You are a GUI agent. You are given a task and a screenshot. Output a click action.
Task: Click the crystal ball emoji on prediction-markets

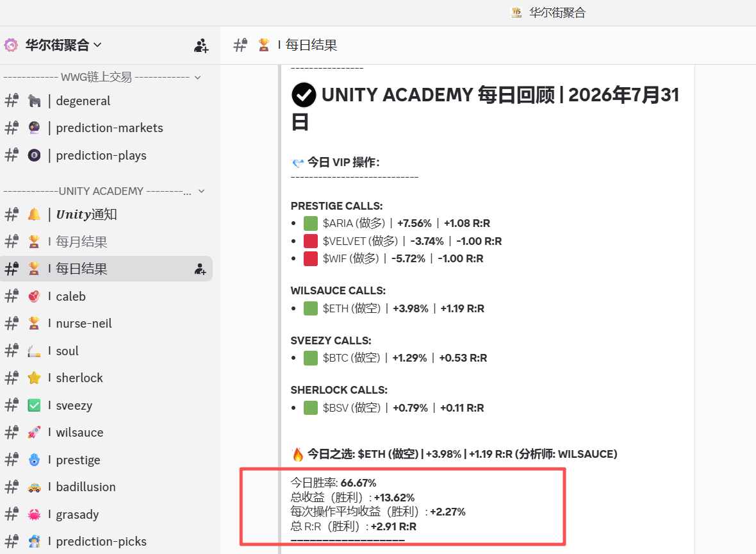pos(34,128)
